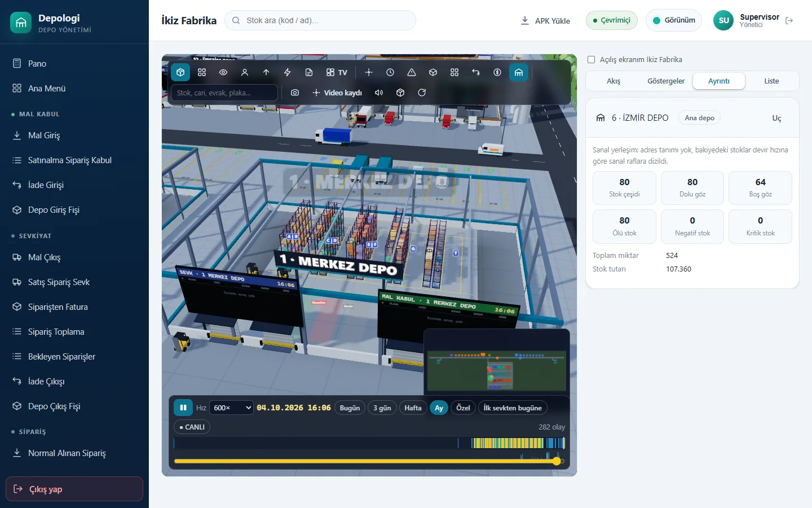Click the refresh icon in 3D toolbar
812x508 pixels.
pos(422,93)
